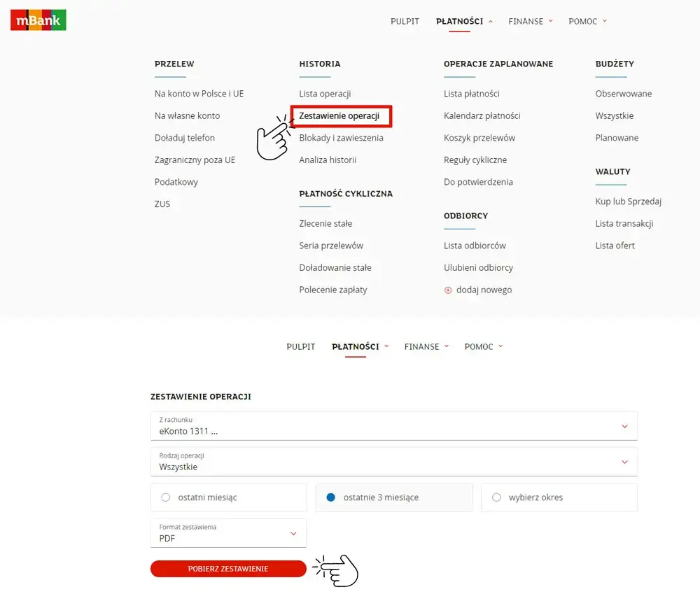
Task: Go to Kup lub Sprzedaj currencies
Action: click(x=628, y=201)
